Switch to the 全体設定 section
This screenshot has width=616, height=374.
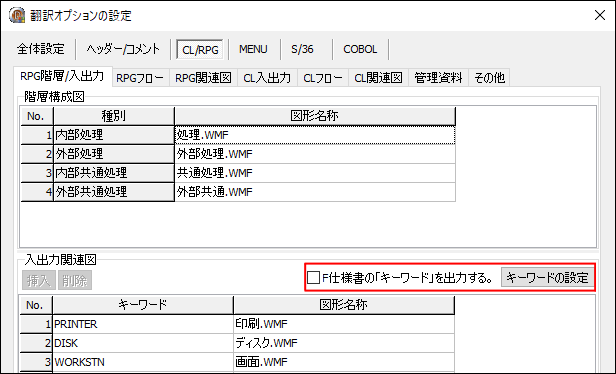tap(41, 49)
